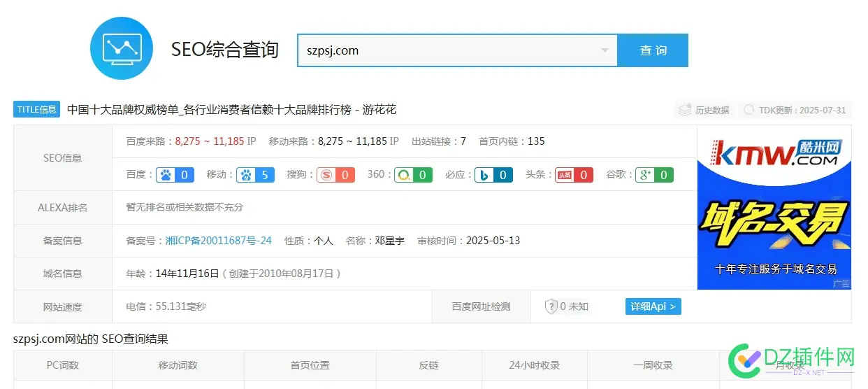The width and height of the screenshot is (868, 389).
Task: Click the Sogou S icon badge
Action: pos(335,175)
